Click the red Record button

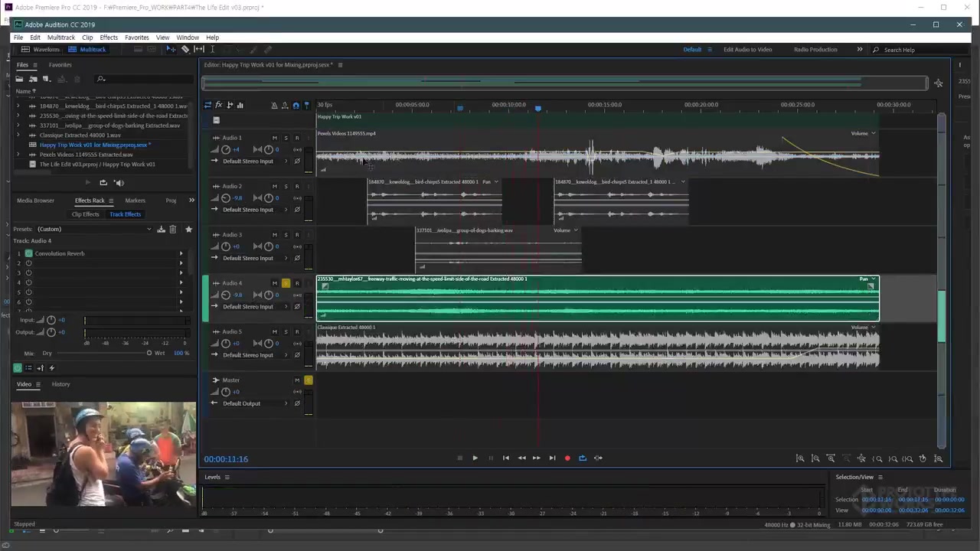[567, 458]
